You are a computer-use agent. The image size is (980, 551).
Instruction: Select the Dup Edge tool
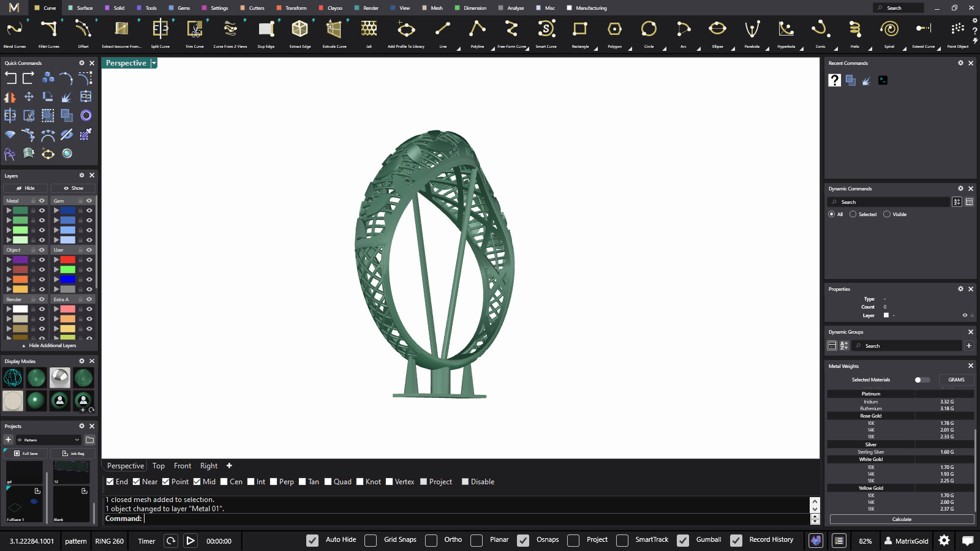[x=266, y=29]
